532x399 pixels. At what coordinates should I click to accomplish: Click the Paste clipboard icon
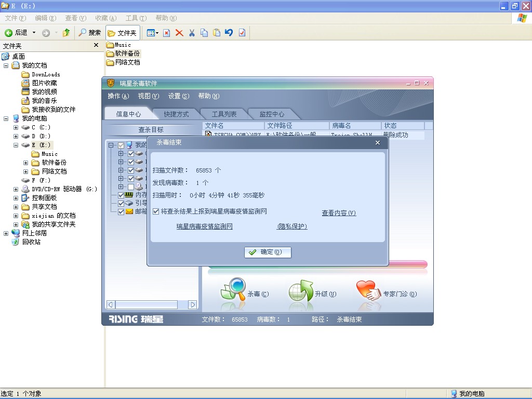217,33
